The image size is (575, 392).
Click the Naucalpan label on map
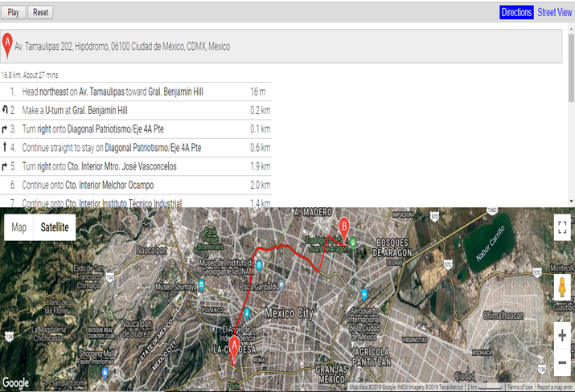151,251
